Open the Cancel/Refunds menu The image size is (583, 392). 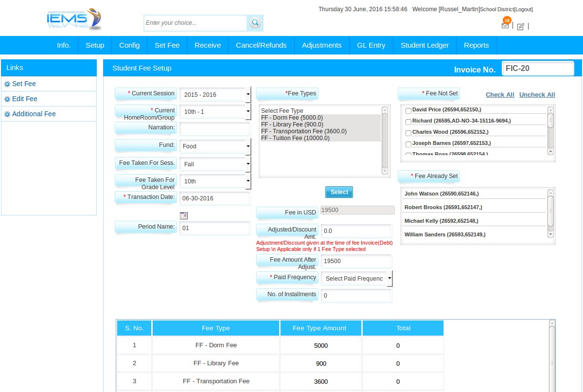click(x=261, y=45)
